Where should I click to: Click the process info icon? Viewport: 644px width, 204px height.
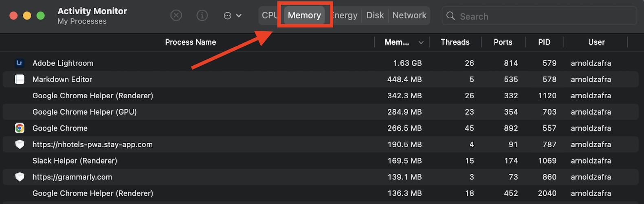(x=202, y=16)
